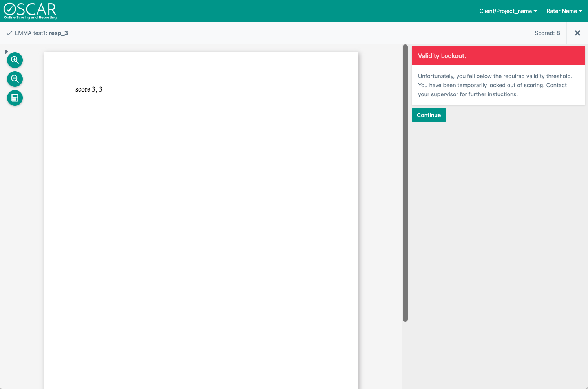Click the resp_3 response title
Viewport: 588px width, 389px height.
[58, 33]
